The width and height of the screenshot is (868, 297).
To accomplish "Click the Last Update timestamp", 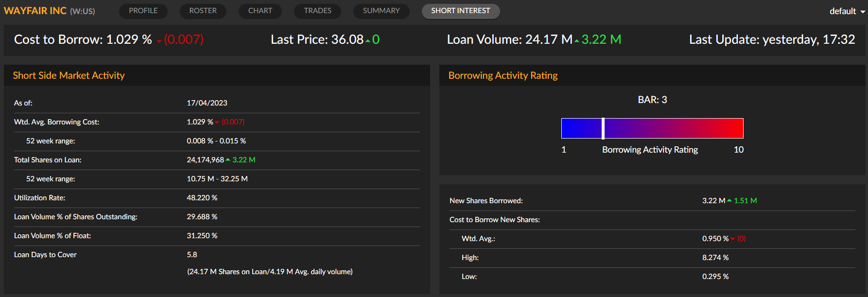I will pos(772,39).
